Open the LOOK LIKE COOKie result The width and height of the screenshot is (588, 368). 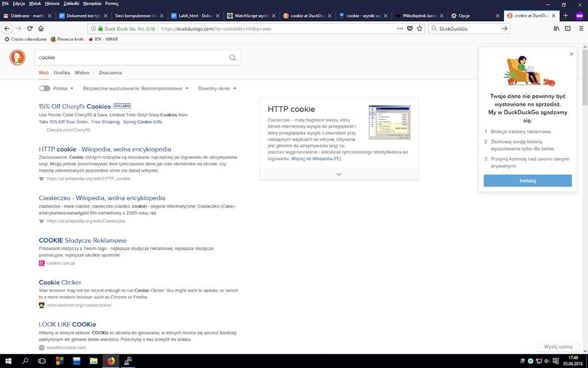[68, 324]
